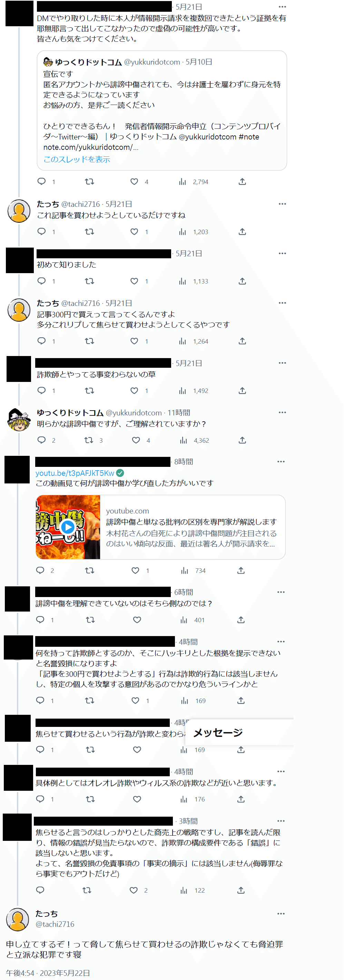
Task: Share the tweet with 1,492 views
Action: [x=242, y=391]
